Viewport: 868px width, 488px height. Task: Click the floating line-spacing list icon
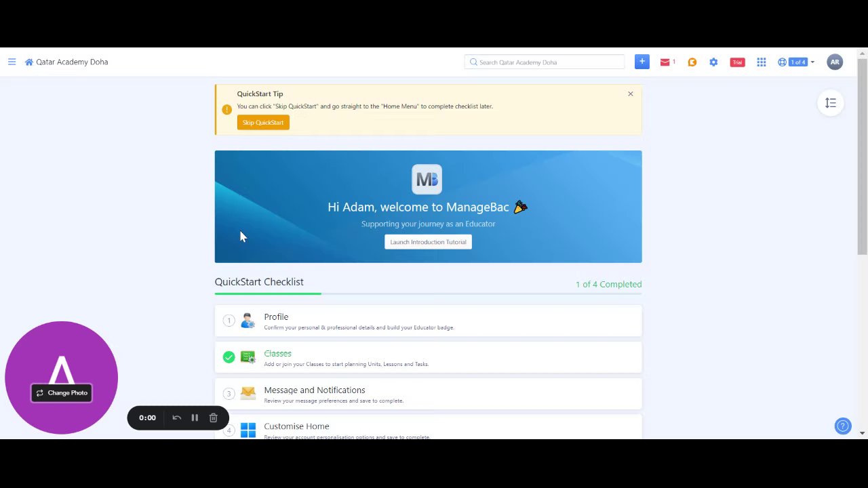tap(831, 103)
